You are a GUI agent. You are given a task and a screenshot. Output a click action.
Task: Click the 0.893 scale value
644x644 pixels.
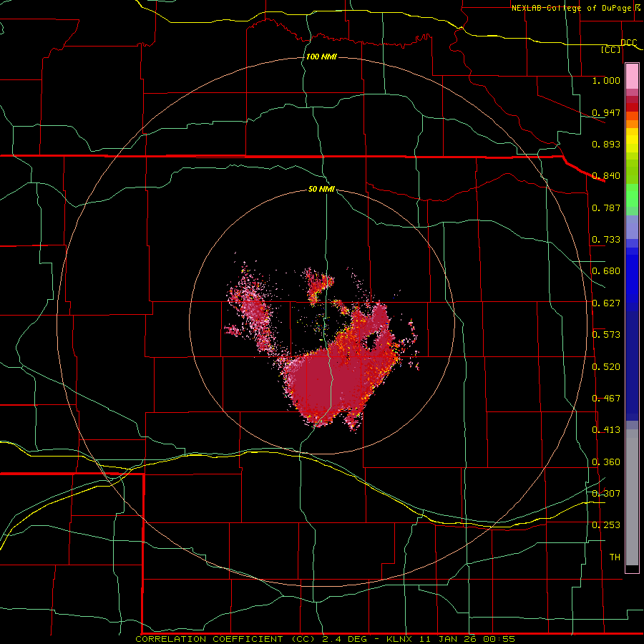coord(606,144)
